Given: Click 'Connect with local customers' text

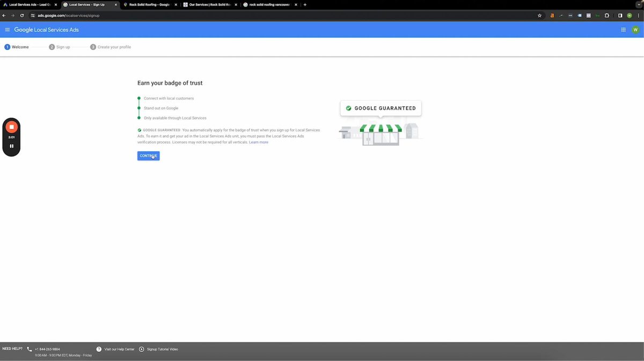Looking at the screenshot, I should click(x=169, y=98).
